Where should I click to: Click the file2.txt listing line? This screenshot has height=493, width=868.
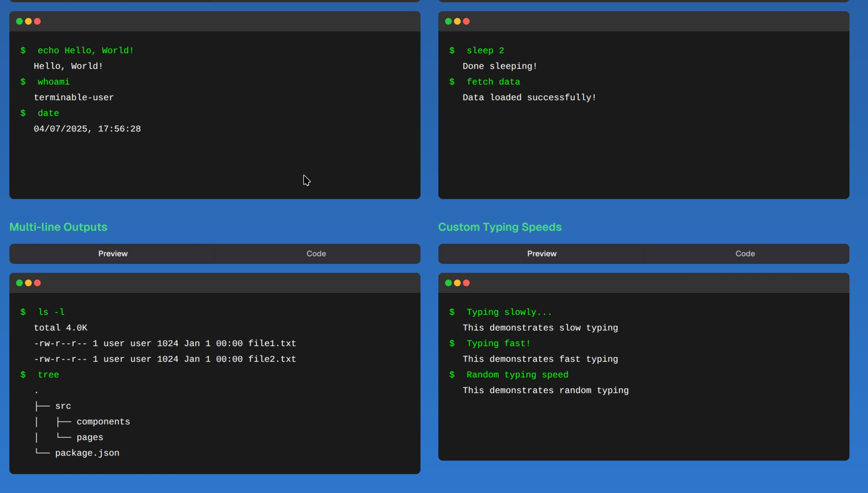(x=165, y=359)
